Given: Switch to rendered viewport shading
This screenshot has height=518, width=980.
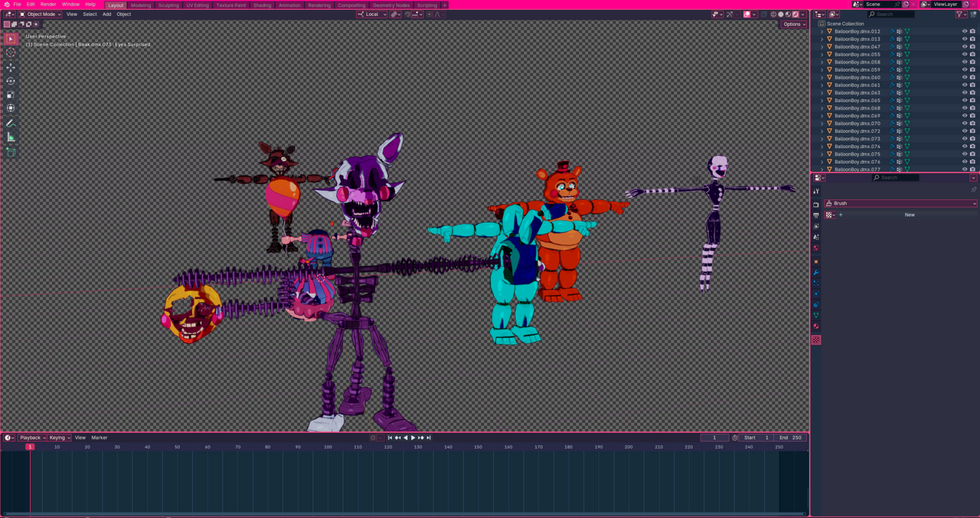Looking at the screenshot, I should 795,14.
